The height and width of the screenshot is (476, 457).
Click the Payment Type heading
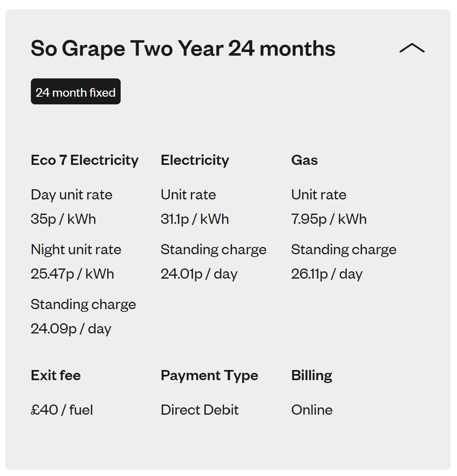tap(210, 376)
